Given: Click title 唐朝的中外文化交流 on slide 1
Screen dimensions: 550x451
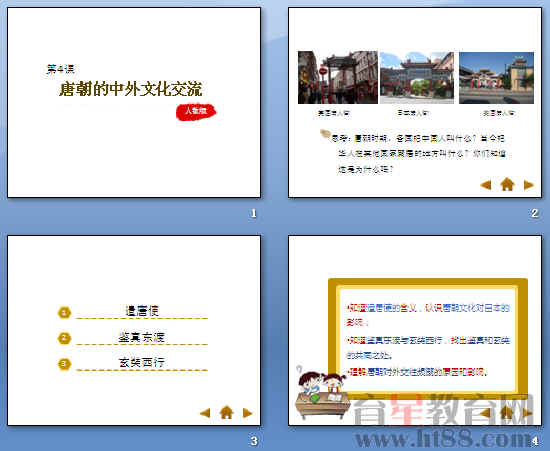Looking at the screenshot, I should coord(130,89).
